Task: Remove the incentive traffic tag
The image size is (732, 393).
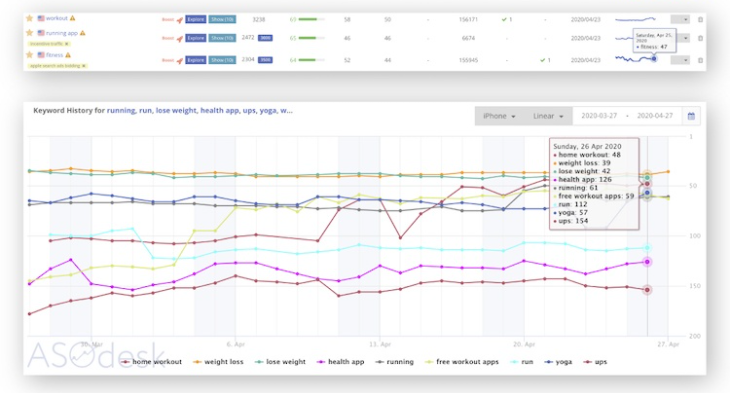Action: click(x=67, y=44)
